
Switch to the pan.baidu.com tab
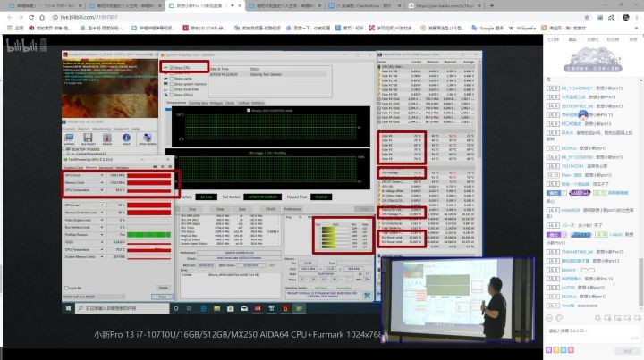tap(445, 5)
